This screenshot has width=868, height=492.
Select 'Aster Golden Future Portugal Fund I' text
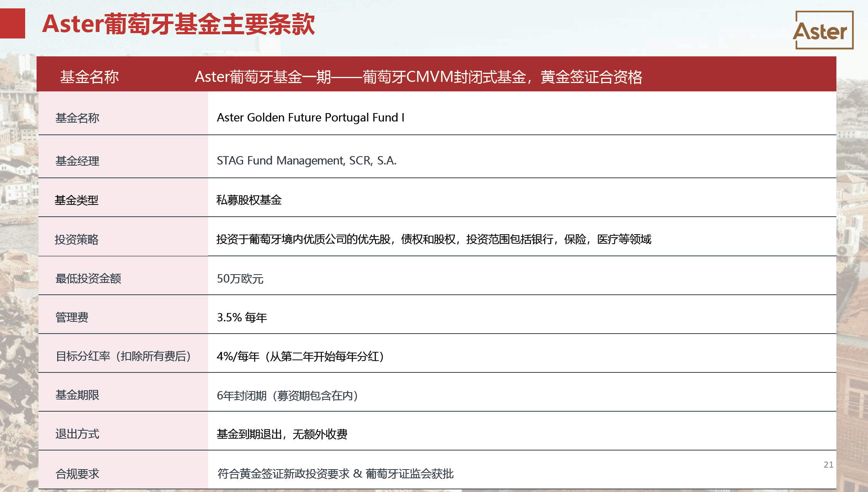tap(311, 117)
